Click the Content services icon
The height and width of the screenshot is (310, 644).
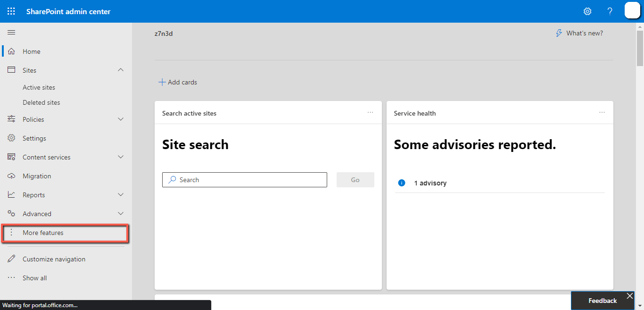11,157
